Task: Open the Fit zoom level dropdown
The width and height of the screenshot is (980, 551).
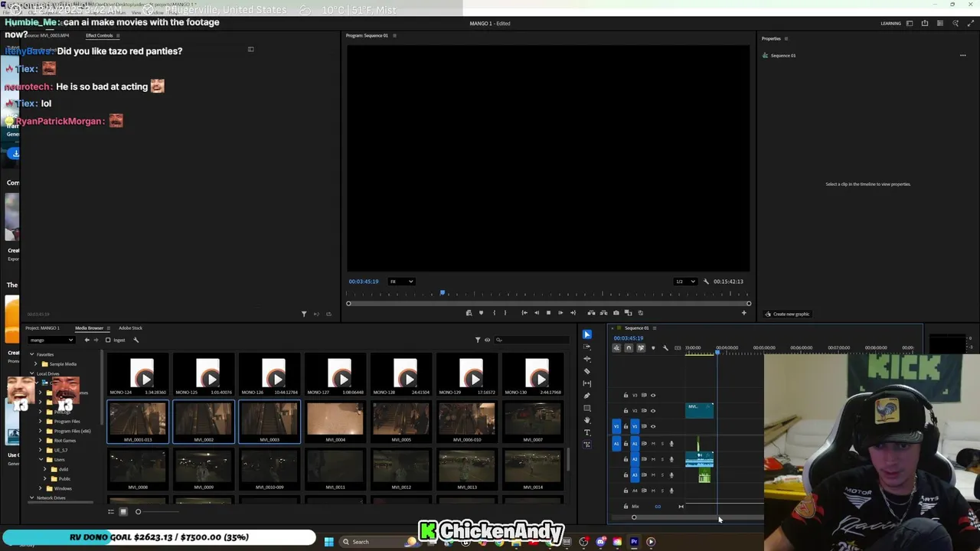Action: 401,282
